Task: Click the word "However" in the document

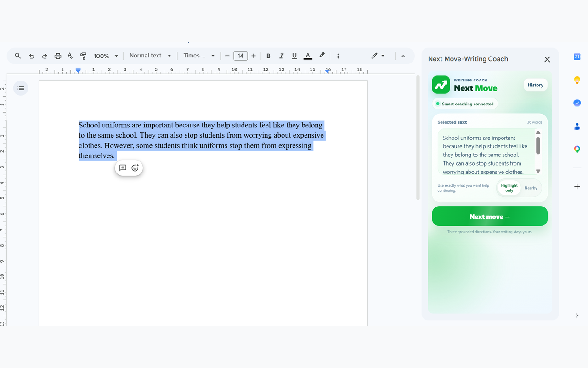Action: 119,146
